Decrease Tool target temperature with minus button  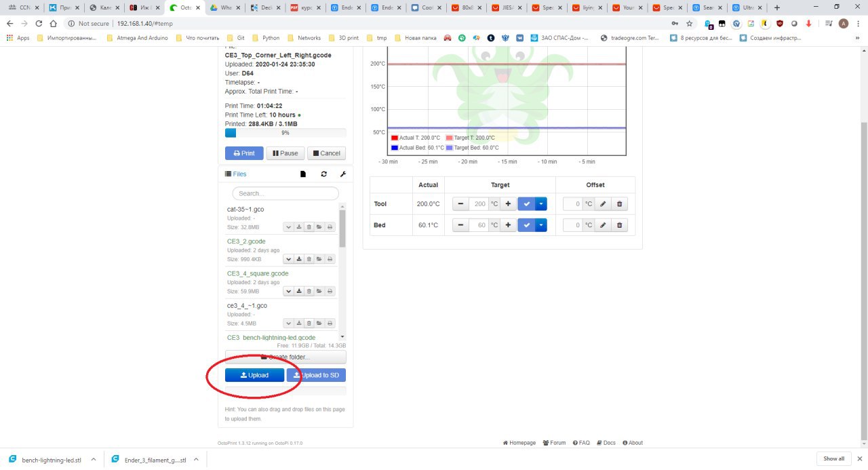pos(460,203)
